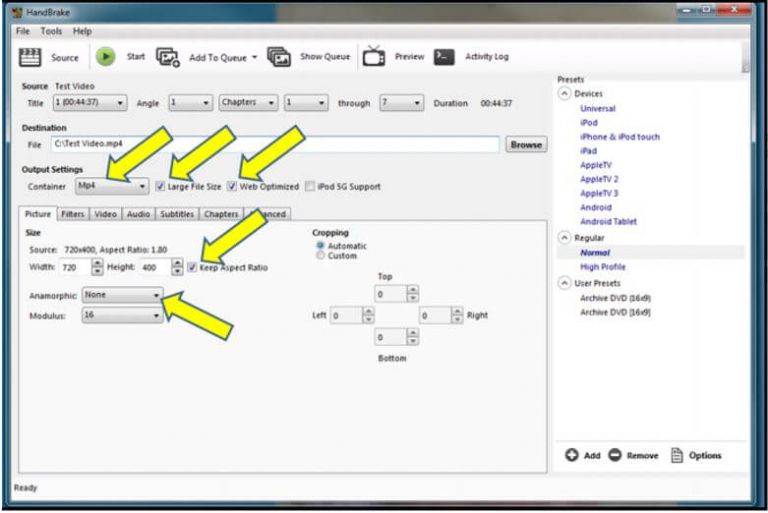This screenshot has width=768, height=513.
Task: Click the Browse button
Action: click(526, 144)
